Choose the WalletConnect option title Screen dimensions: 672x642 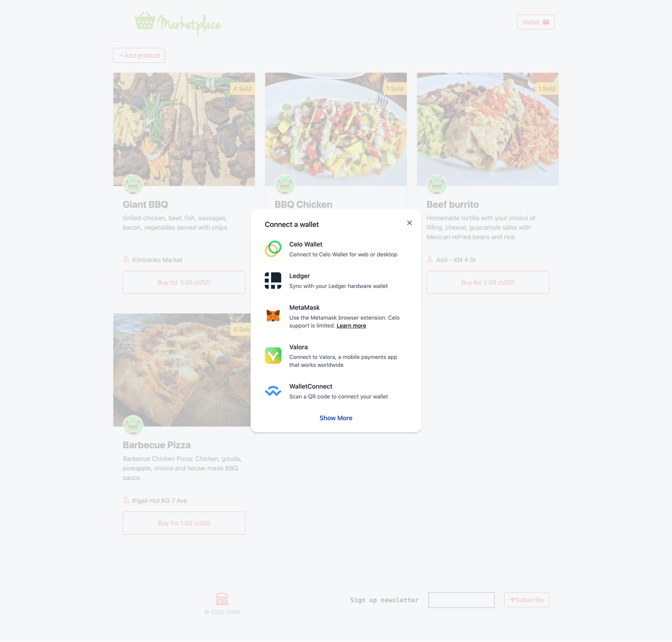pyautogui.click(x=310, y=386)
